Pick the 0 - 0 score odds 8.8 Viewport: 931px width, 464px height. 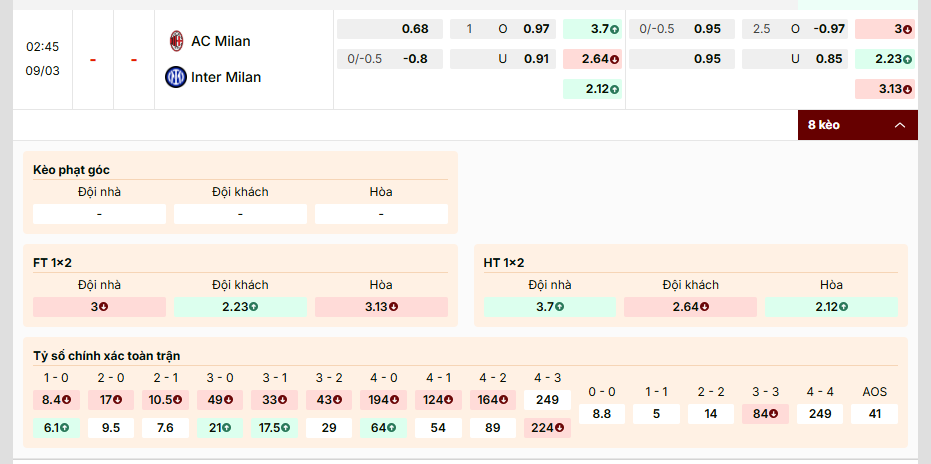click(602, 414)
